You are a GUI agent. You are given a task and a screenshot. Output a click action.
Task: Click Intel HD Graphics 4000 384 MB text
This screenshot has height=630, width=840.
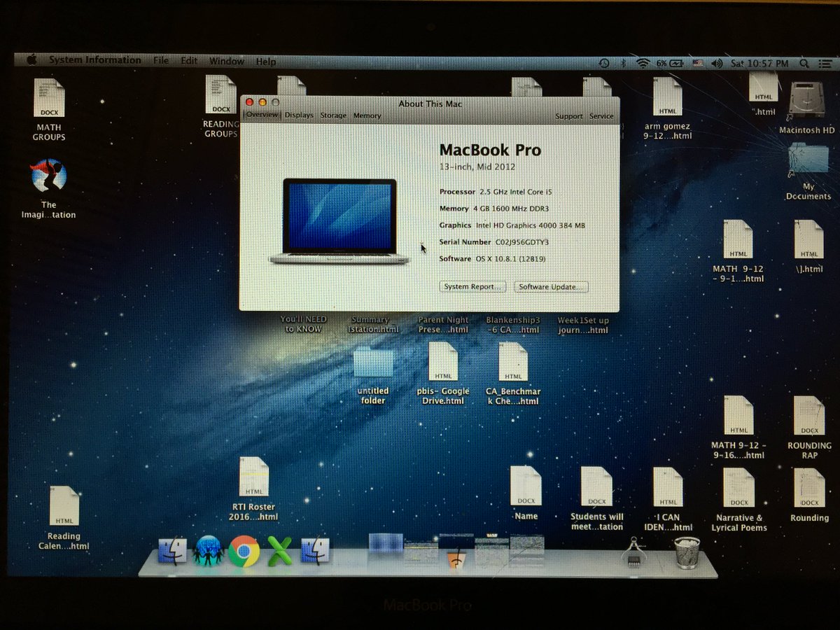click(531, 225)
